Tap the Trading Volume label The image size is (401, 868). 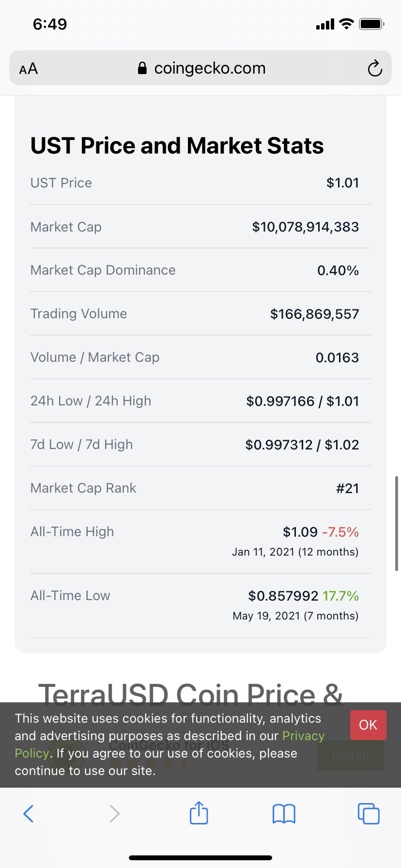[x=78, y=314]
